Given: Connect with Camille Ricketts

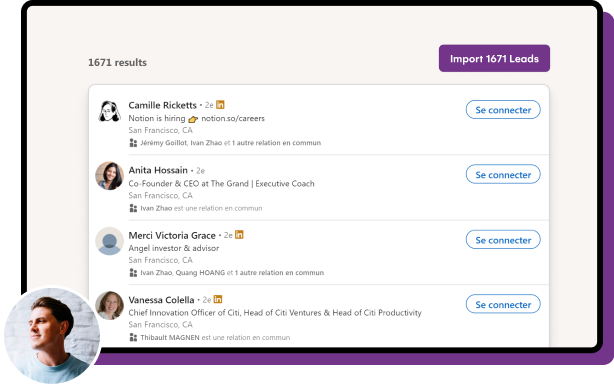Looking at the screenshot, I should tap(503, 110).
